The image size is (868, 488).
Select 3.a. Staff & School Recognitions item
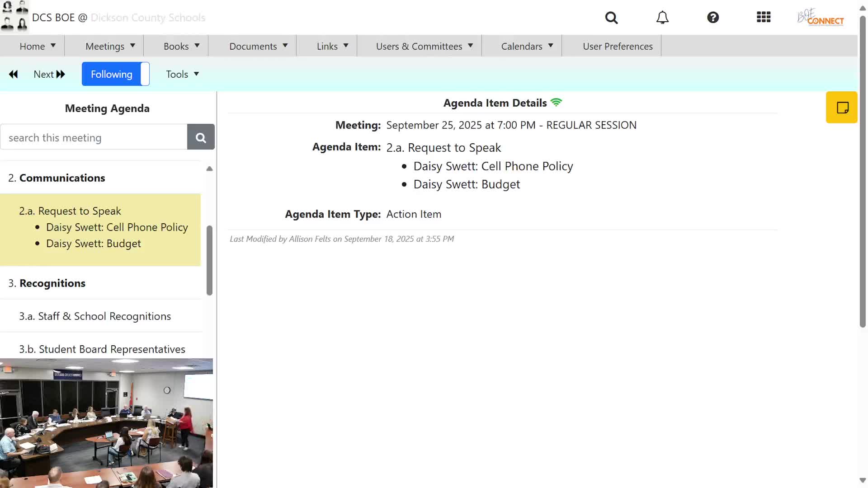click(x=95, y=316)
